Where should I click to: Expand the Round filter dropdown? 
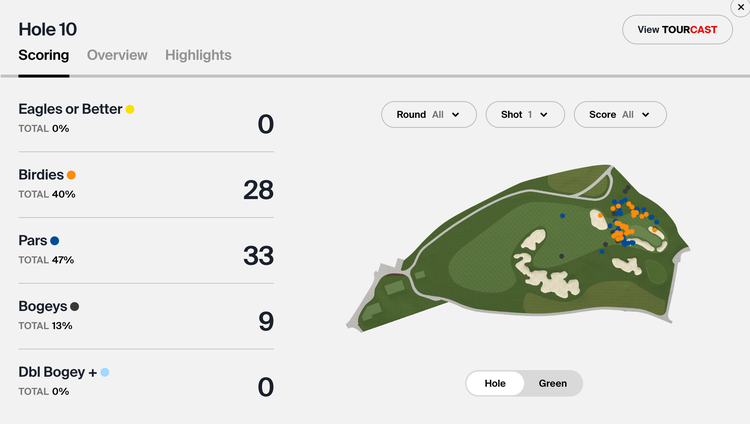pos(428,115)
